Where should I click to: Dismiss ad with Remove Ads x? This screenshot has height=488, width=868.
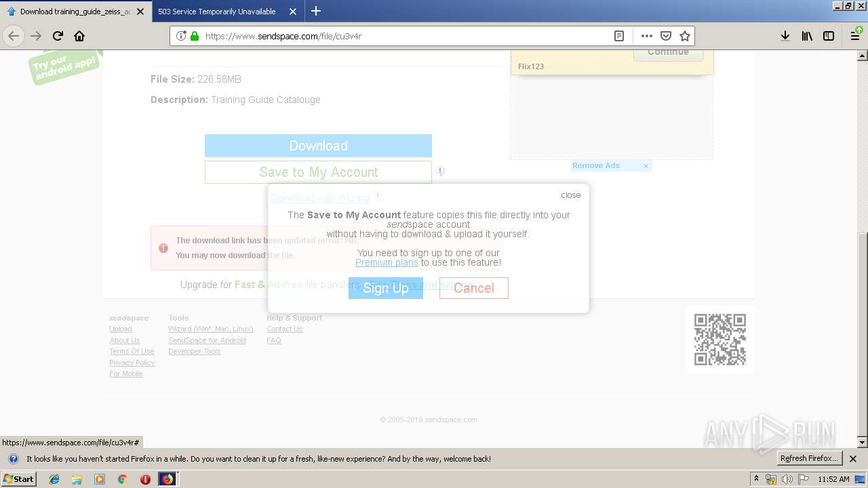pos(646,166)
